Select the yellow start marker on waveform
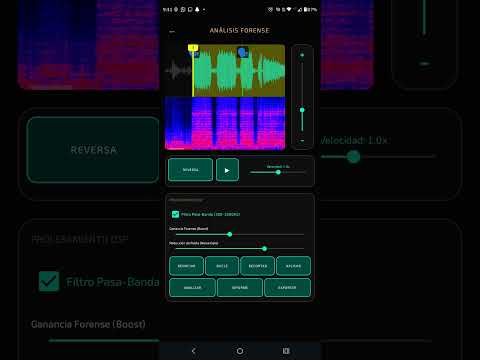480x360 pixels. click(x=193, y=48)
